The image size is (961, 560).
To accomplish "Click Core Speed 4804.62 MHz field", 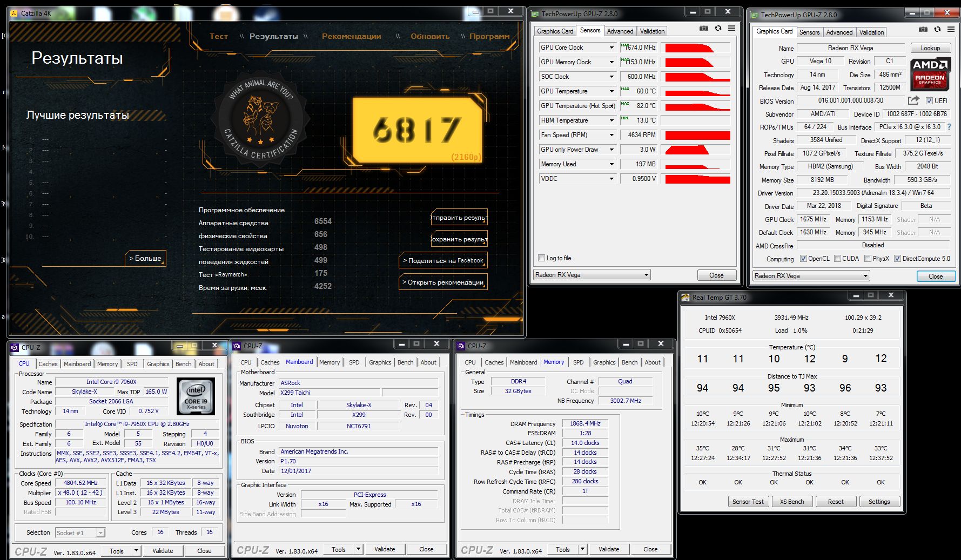I will tap(81, 483).
